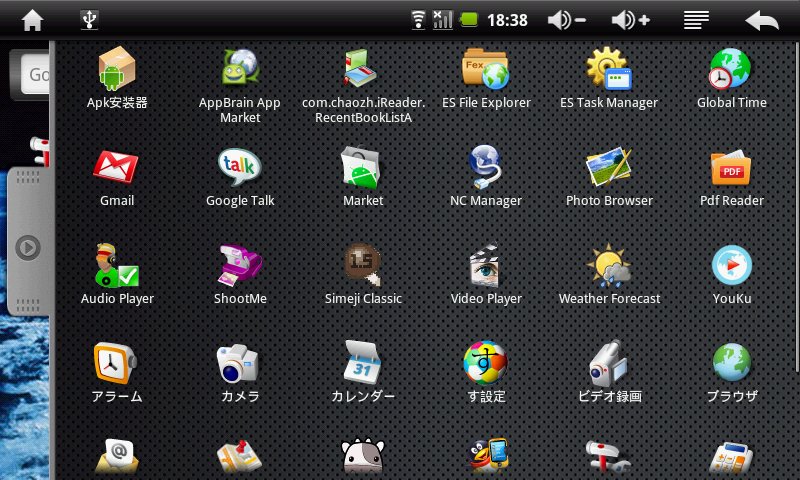Image resolution: width=800 pixels, height=480 pixels.
Task: Launch the cow face app
Action: coord(363,457)
